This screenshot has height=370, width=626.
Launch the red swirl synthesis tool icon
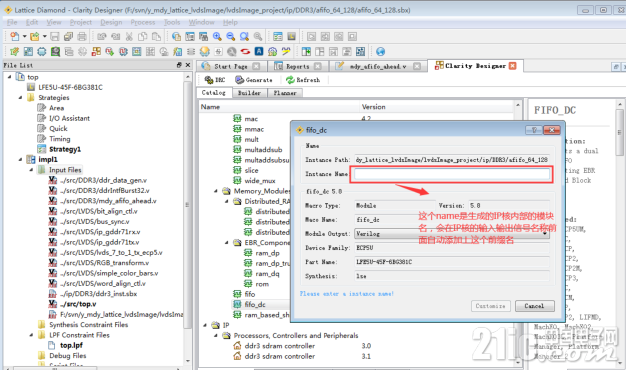[x=245, y=51]
